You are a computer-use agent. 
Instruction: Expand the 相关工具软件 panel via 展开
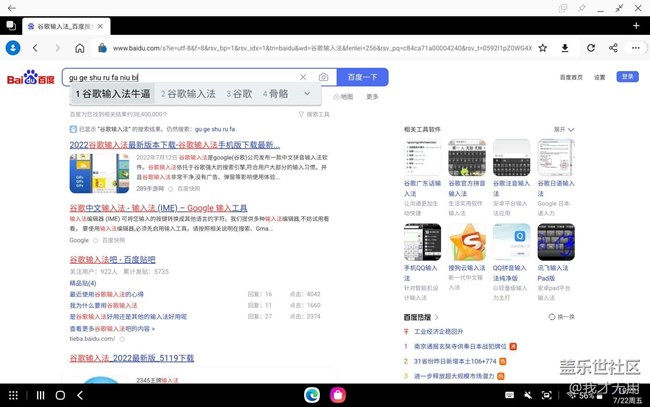click(x=562, y=129)
